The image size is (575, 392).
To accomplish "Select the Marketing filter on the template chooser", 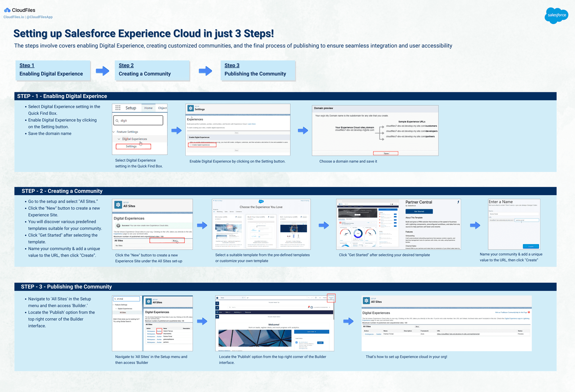I will click(x=220, y=212).
